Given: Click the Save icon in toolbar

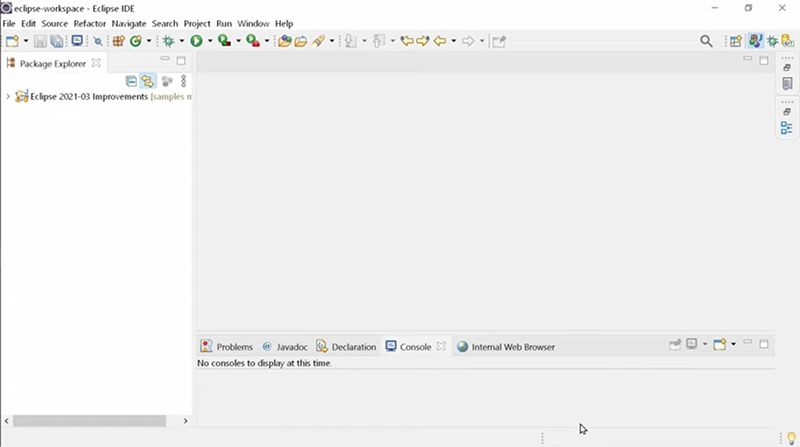Looking at the screenshot, I should pos(40,41).
